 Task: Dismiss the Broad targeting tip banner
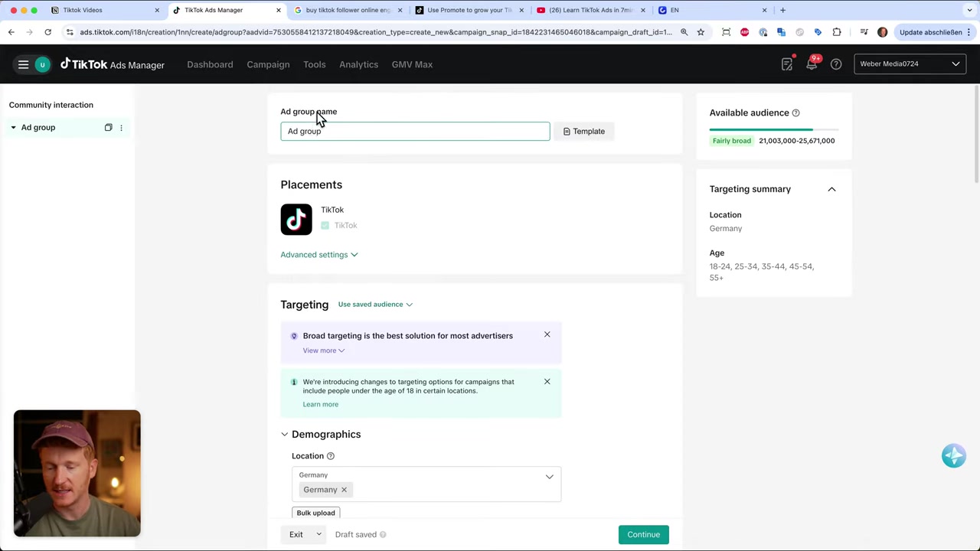point(547,334)
